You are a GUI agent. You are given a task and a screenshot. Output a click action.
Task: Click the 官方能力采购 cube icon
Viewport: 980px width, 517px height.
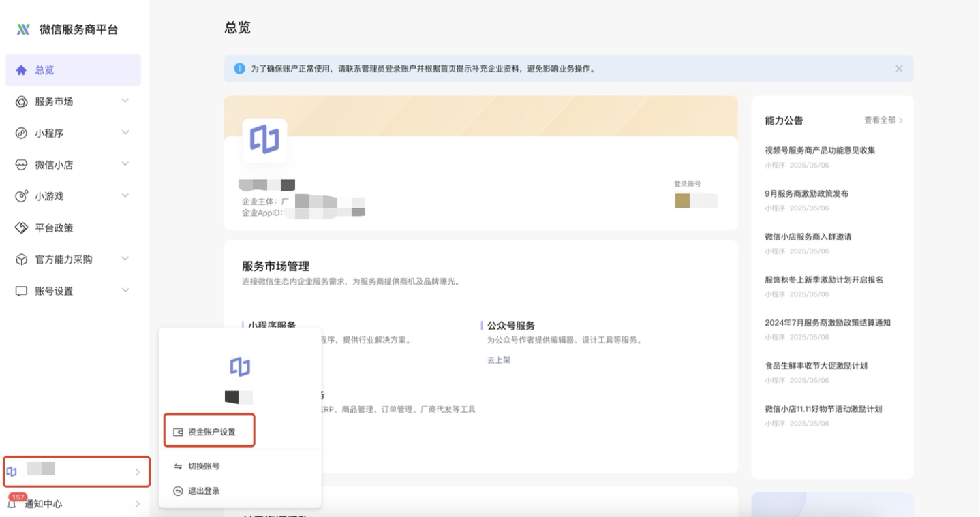tap(20, 260)
